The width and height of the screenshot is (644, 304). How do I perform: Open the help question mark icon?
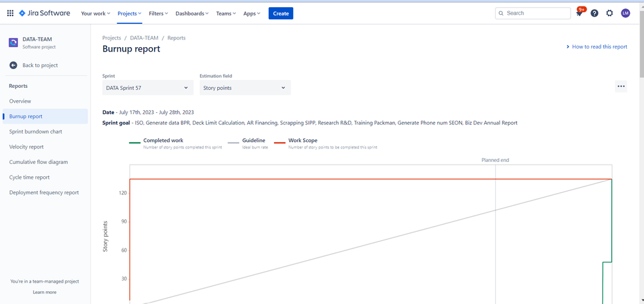594,13
